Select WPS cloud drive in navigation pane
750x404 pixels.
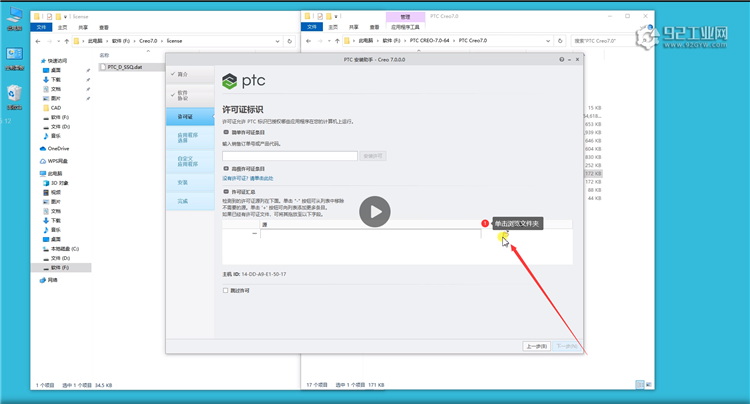54,161
